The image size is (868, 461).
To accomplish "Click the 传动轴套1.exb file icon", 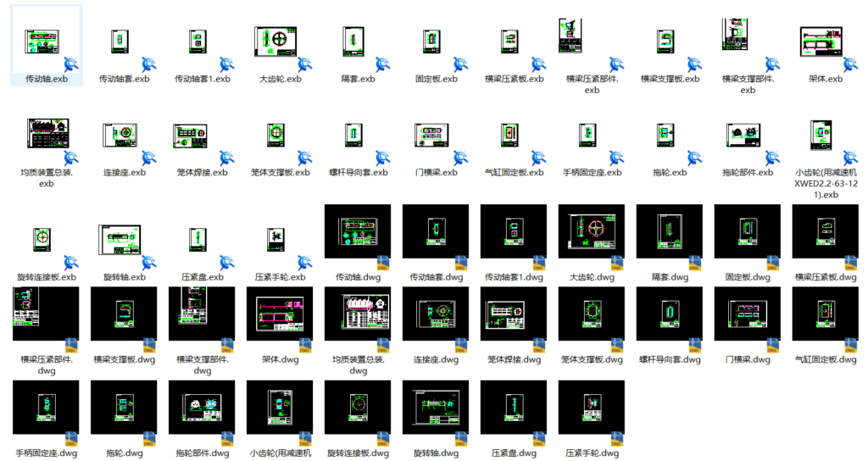I will coord(198,42).
